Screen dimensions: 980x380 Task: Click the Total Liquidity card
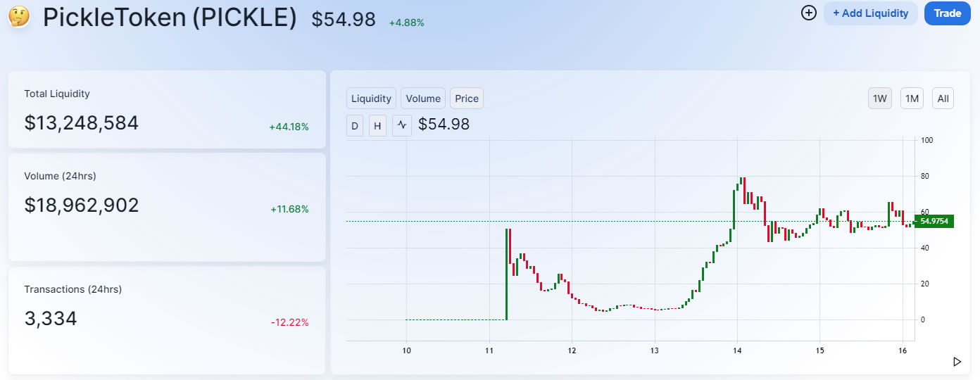[167, 109]
